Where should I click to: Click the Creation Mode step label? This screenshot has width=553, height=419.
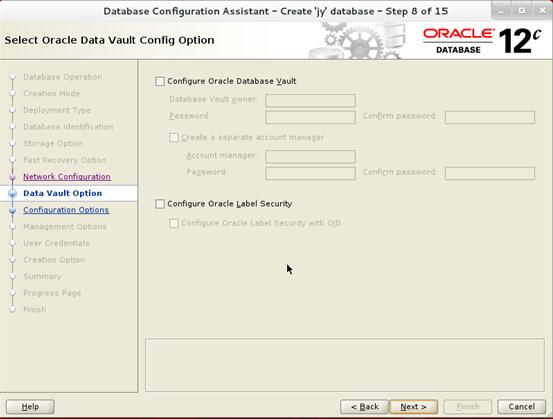(51, 93)
